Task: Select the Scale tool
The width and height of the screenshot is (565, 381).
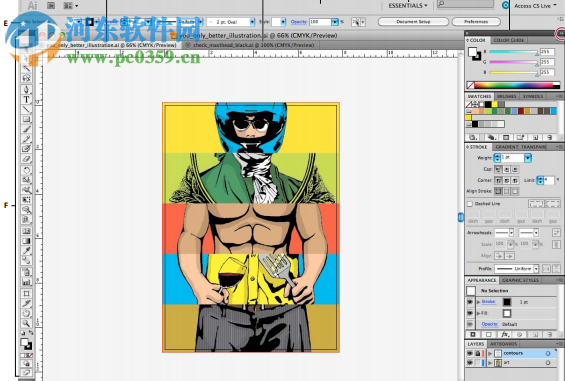Action: 26,180
